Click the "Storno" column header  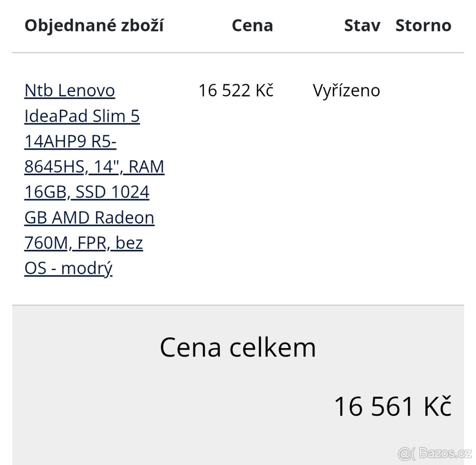(423, 25)
